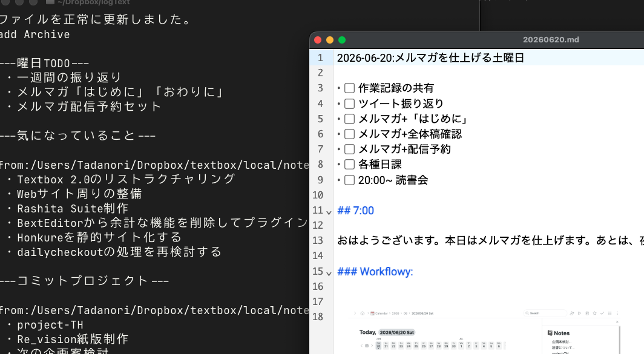
Task: Click line 1 title メルマガを仕上げる土曜日
Action: click(459, 58)
